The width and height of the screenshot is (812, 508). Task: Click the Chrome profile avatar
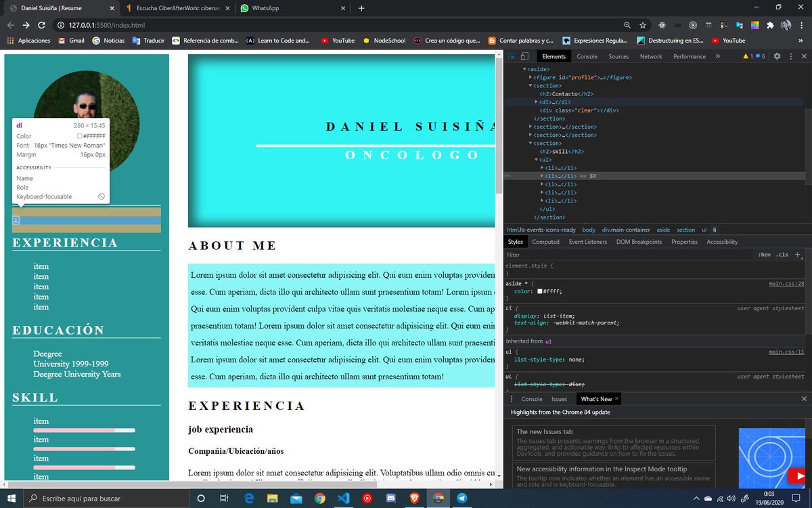coord(786,25)
